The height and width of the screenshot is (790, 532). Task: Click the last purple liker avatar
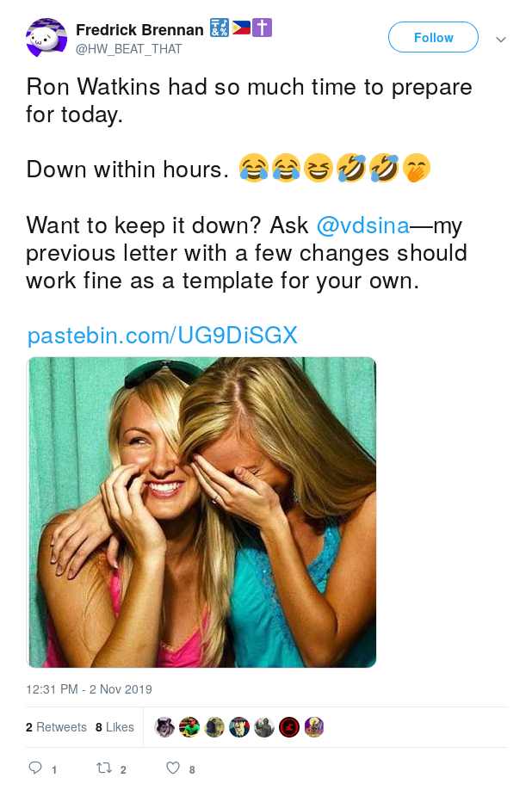314,727
